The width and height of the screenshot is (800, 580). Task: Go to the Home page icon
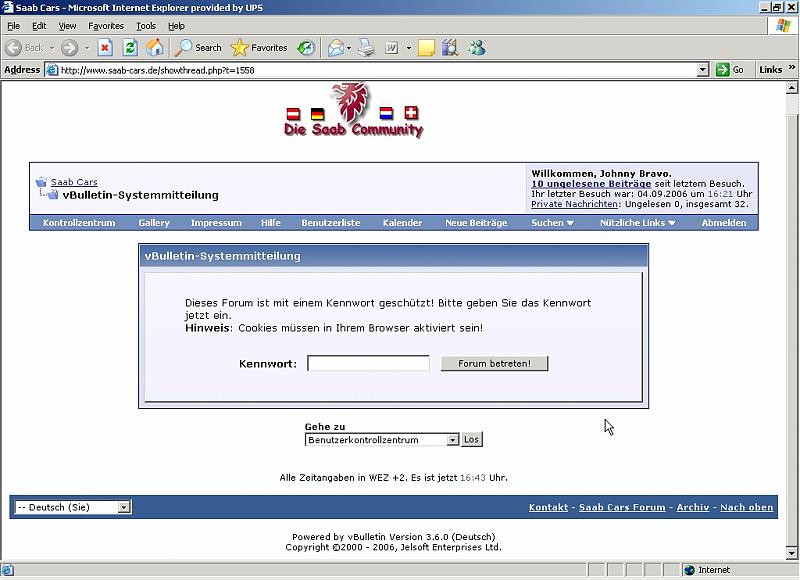(155, 48)
